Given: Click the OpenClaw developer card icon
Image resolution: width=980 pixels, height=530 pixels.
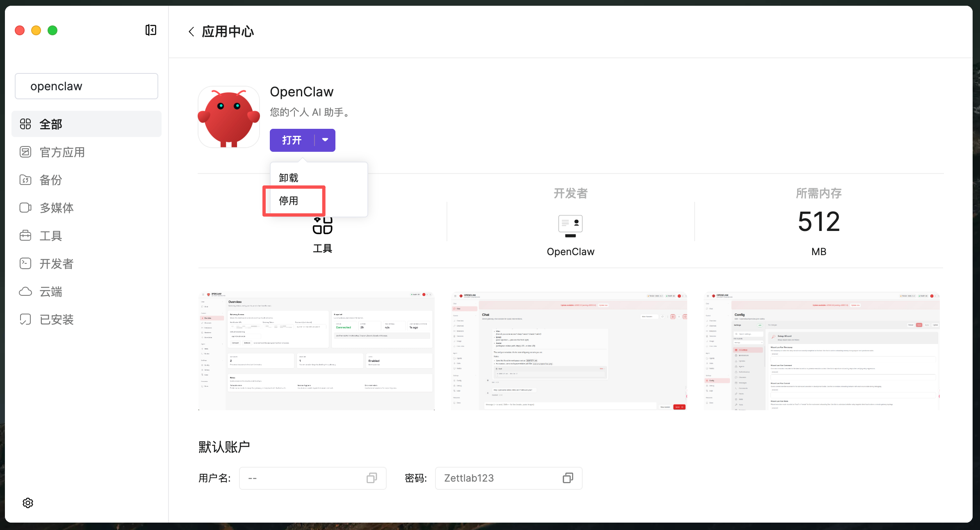Looking at the screenshot, I should pyautogui.click(x=570, y=226).
